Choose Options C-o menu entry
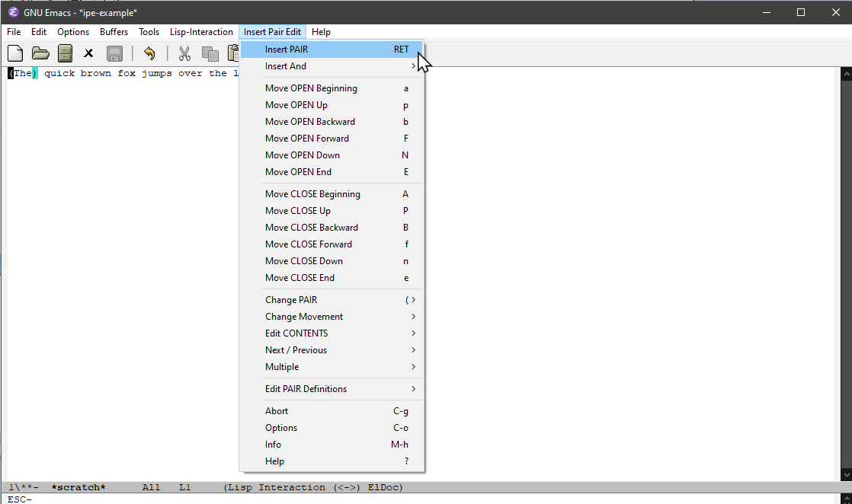The width and height of the screenshot is (852, 504). [x=332, y=428]
